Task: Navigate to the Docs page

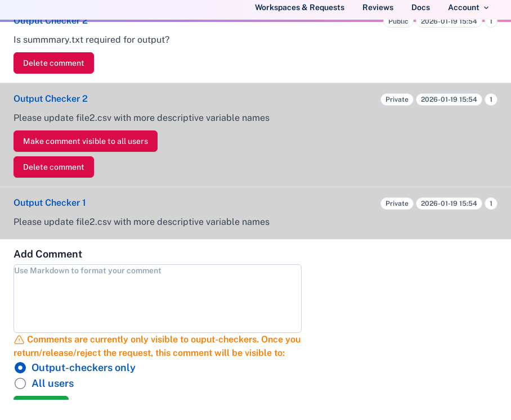Action: point(420,7)
